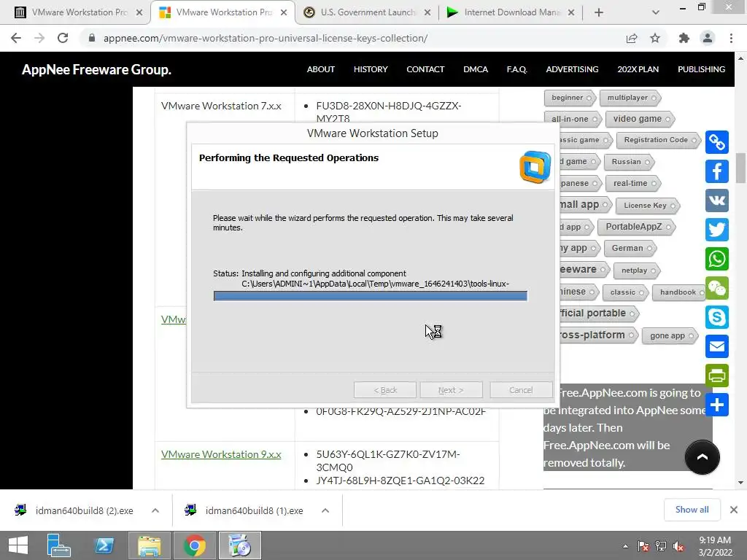
Task: Open the DMCA menu item
Action: (x=476, y=69)
